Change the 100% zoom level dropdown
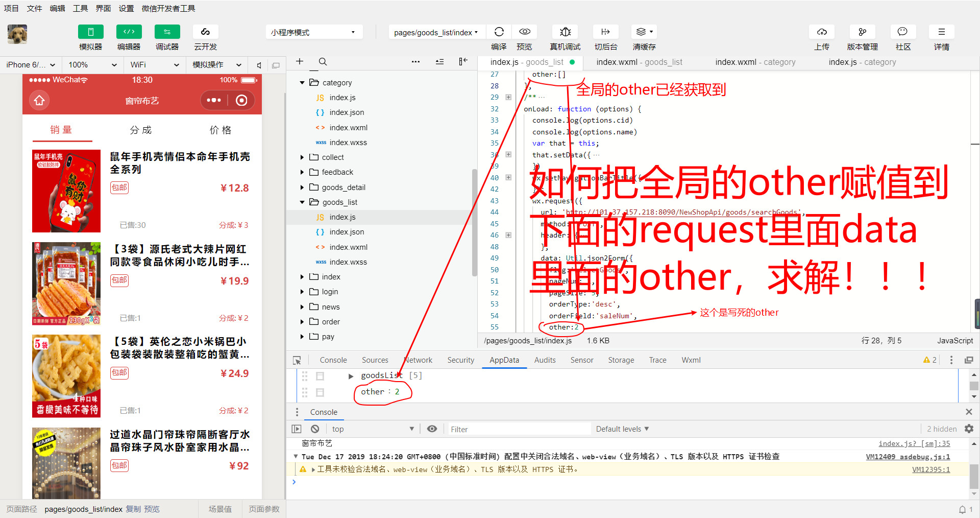980x518 pixels. pyautogui.click(x=92, y=65)
